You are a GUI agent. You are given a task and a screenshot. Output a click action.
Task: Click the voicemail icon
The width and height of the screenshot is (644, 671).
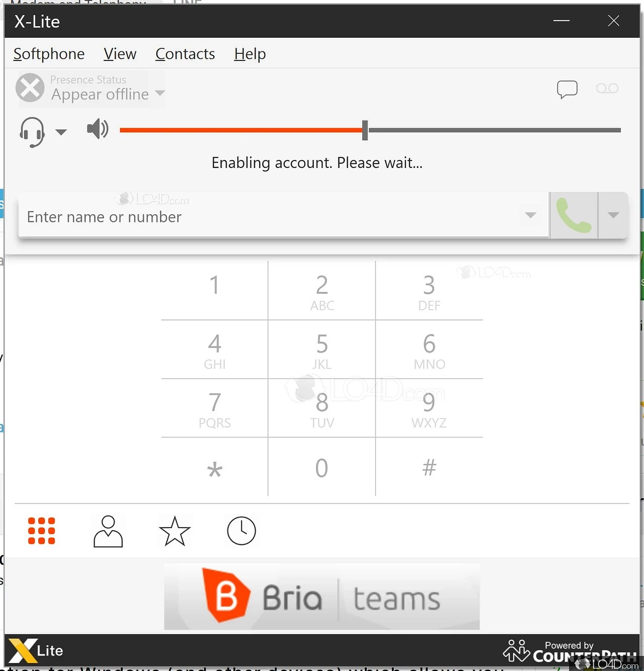[607, 89]
